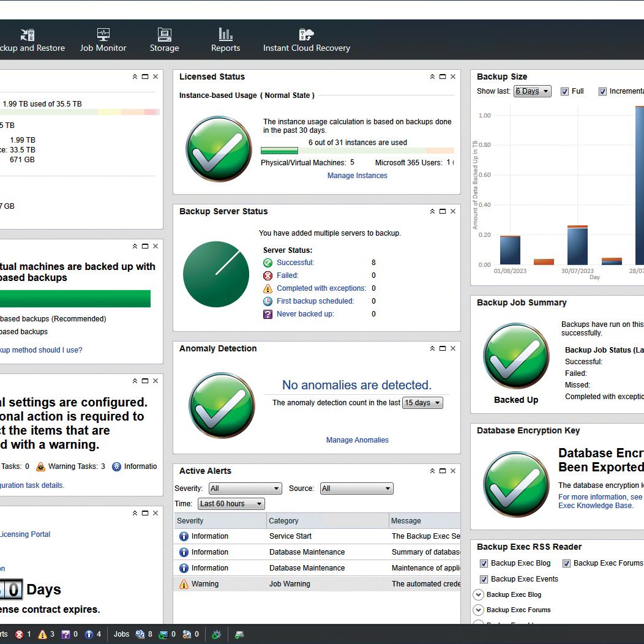Screen dimensions: 644x644
Task: Maximize the Active Alerts panel
Action: pyautogui.click(x=443, y=471)
